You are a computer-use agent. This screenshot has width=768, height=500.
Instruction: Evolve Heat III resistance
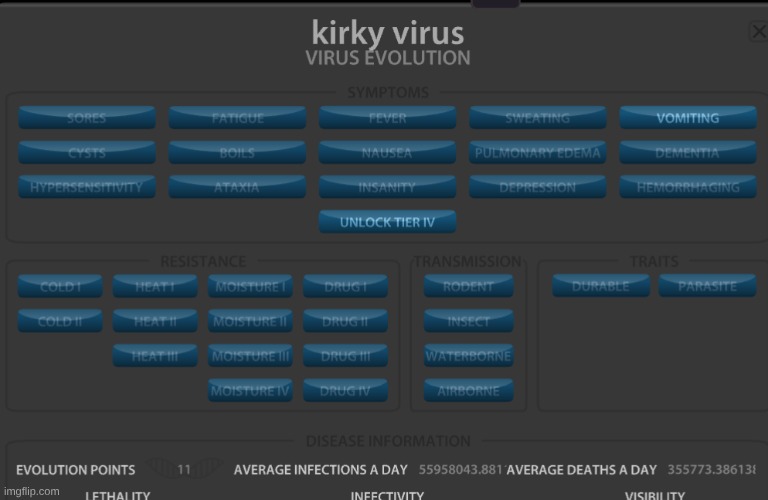coord(155,356)
